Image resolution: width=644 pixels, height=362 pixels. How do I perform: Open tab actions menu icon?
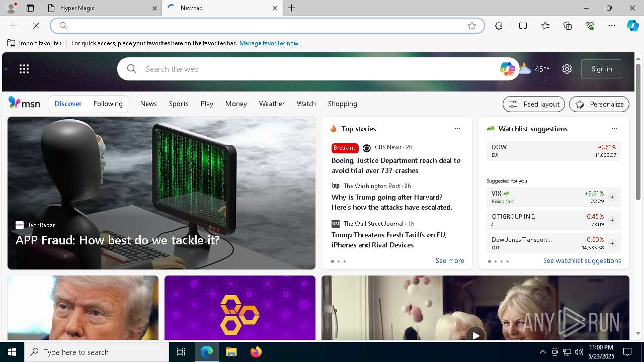click(x=30, y=8)
